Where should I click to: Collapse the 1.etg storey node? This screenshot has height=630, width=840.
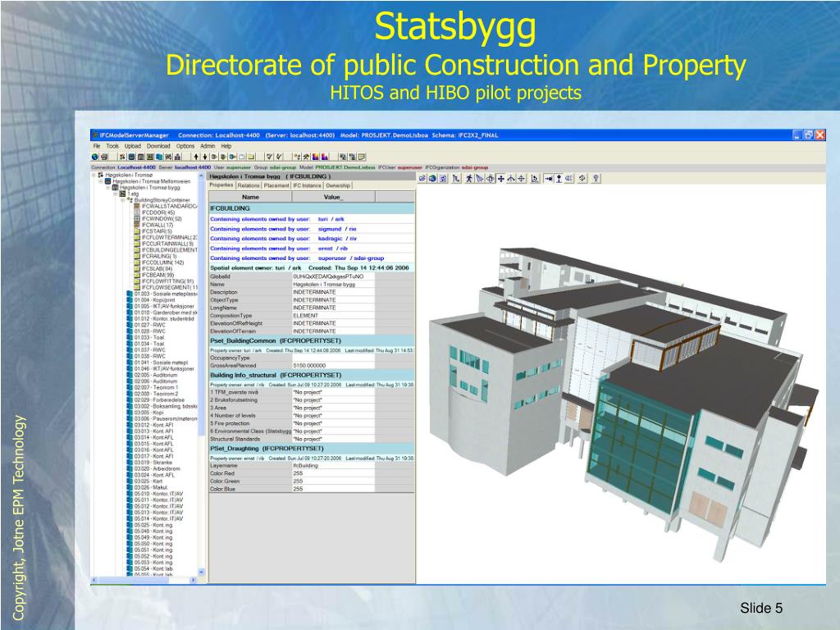115,194
